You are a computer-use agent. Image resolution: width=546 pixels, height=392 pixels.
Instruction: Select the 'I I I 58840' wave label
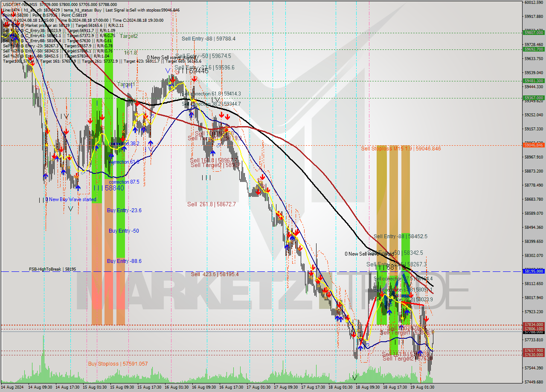tap(108, 188)
